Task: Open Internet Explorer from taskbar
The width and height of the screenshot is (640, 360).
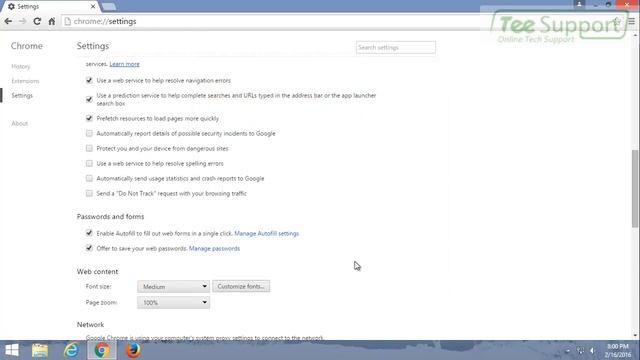Action: [x=71, y=350]
